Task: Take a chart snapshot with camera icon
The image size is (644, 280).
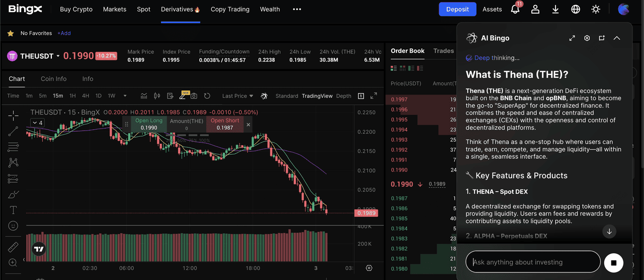Action: pos(194,96)
